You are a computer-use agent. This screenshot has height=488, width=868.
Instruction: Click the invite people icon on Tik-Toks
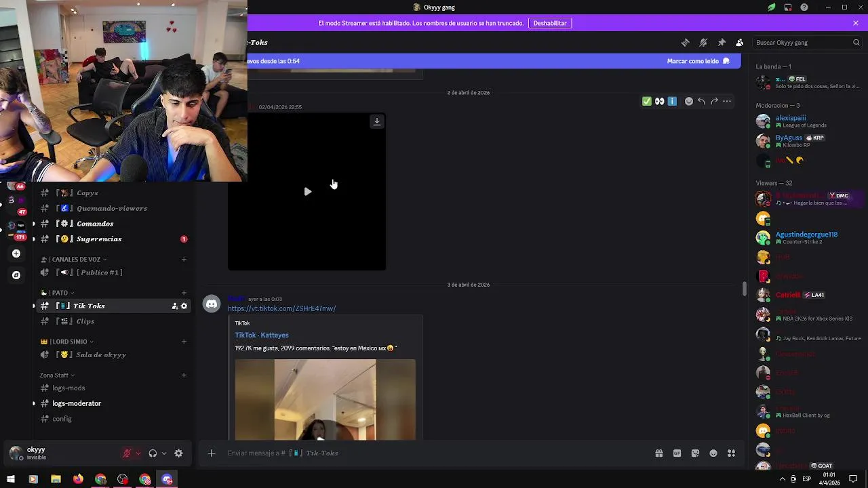[x=175, y=306]
